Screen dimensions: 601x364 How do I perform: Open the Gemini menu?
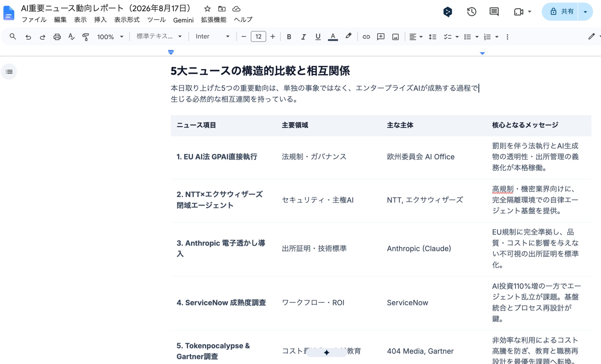tap(183, 20)
